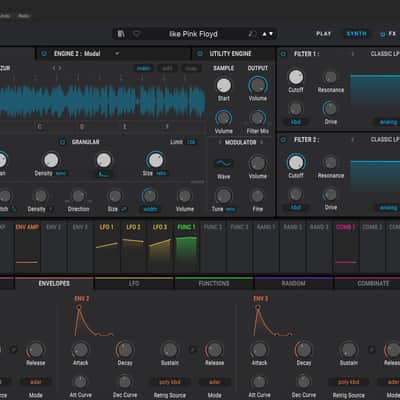Click the sample previous/next arrows icon
Image resolution: width=400 pixels, height=400 pixels.
(57, 68)
